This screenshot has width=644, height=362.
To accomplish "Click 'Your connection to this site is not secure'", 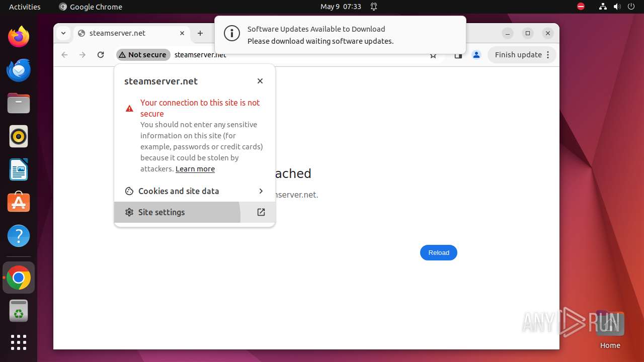I will [x=200, y=108].
